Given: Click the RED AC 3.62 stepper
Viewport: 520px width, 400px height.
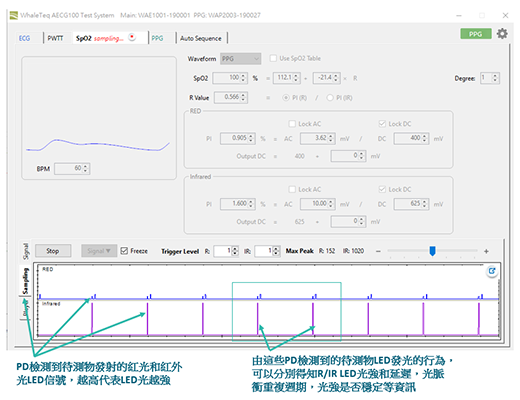Looking at the screenshot, I should (x=331, y=138).
